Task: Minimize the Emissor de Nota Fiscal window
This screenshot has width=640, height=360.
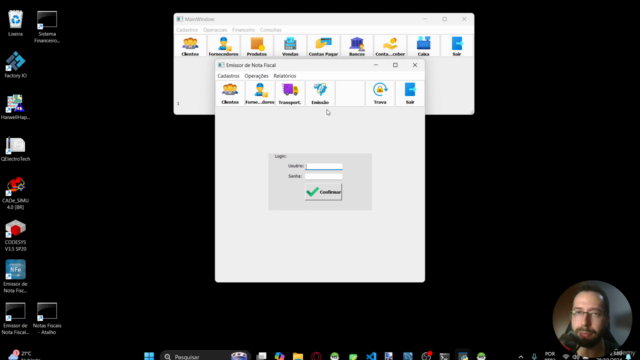Action: point(376,65)
